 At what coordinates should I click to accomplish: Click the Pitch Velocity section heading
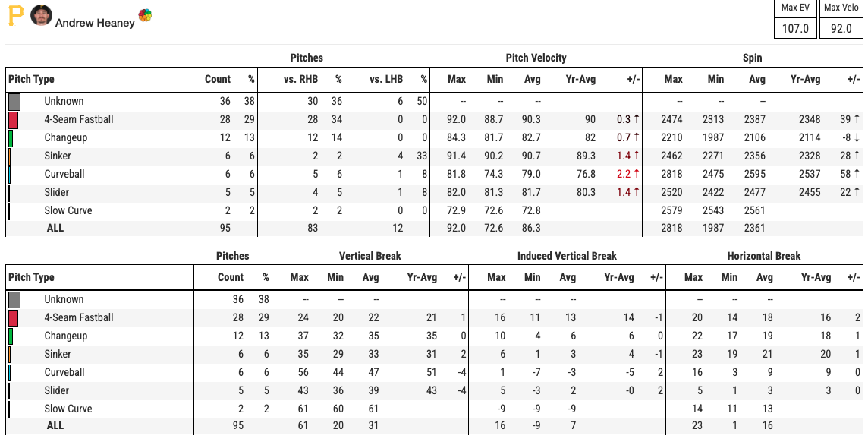(536, 58)
